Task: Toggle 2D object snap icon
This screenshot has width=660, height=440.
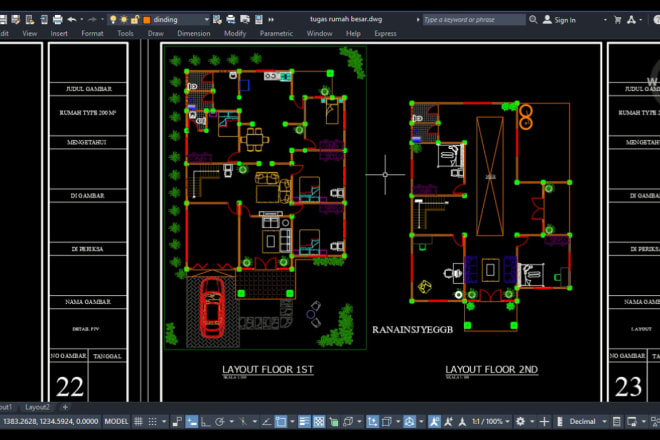Action: click(281, 421)
